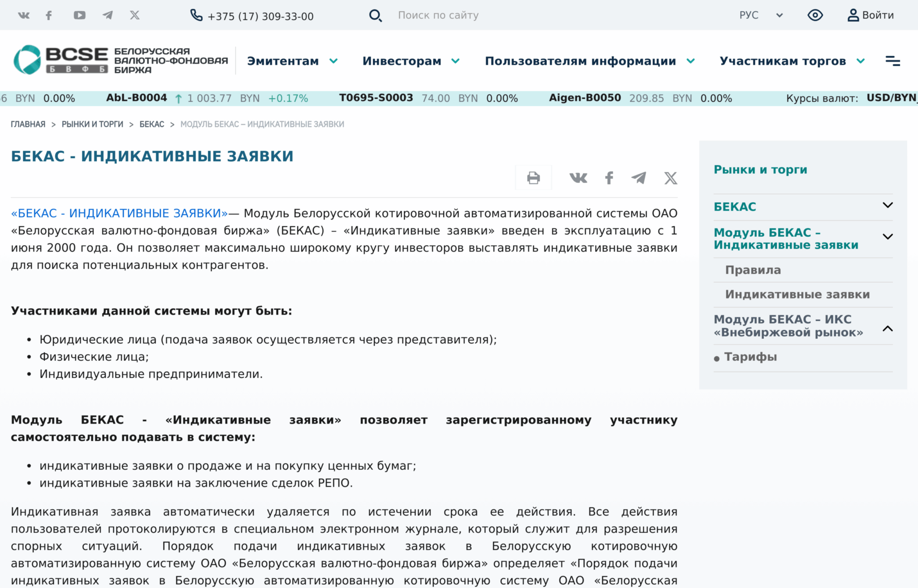Open the БЕКАС sidebar item
The width and height of the screenshot is (918, 588).
point(735,207)
